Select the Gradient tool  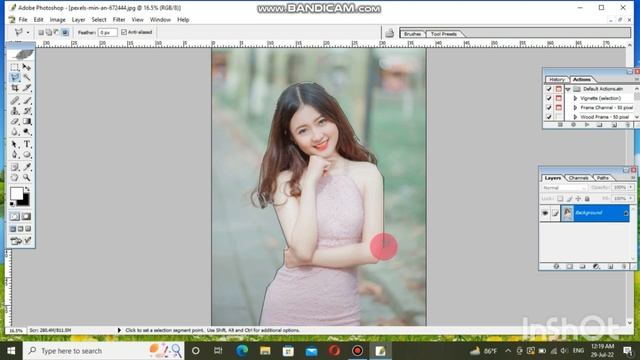pos(27,122)
